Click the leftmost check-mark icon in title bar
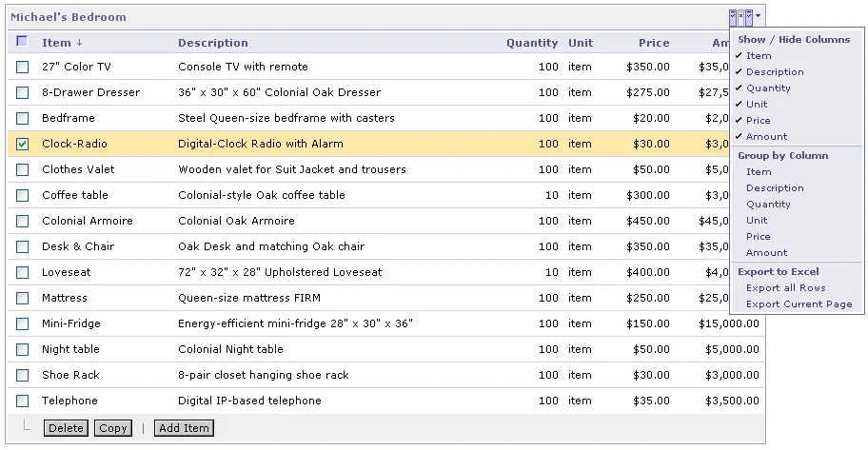This screenshot has width=868, height=450. (733, 16)
